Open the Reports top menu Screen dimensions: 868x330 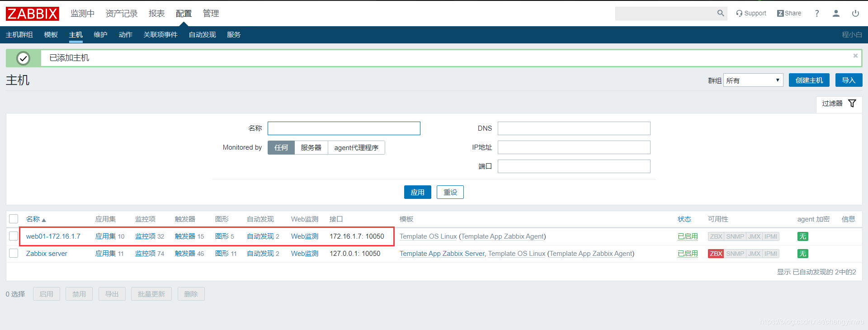tap(157, 14)
